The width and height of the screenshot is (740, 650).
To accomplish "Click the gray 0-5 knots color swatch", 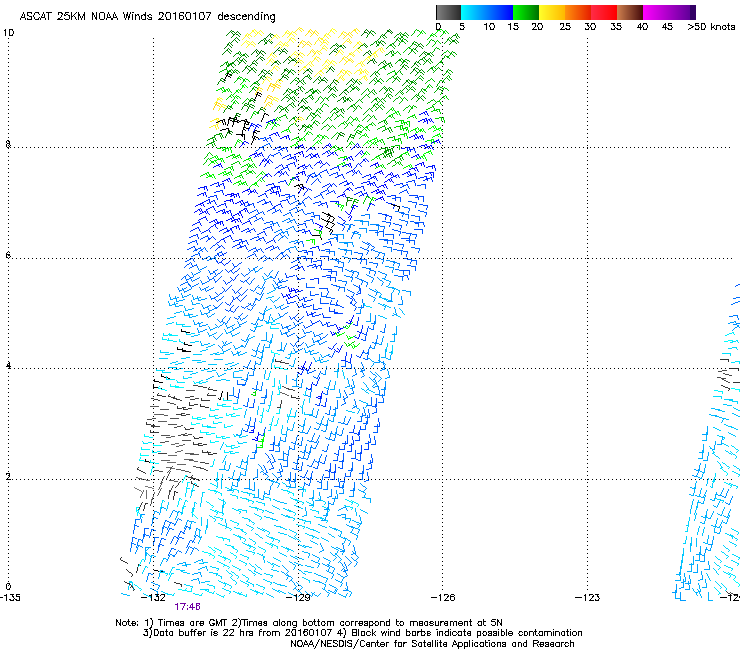I will (x=448, y=12).
